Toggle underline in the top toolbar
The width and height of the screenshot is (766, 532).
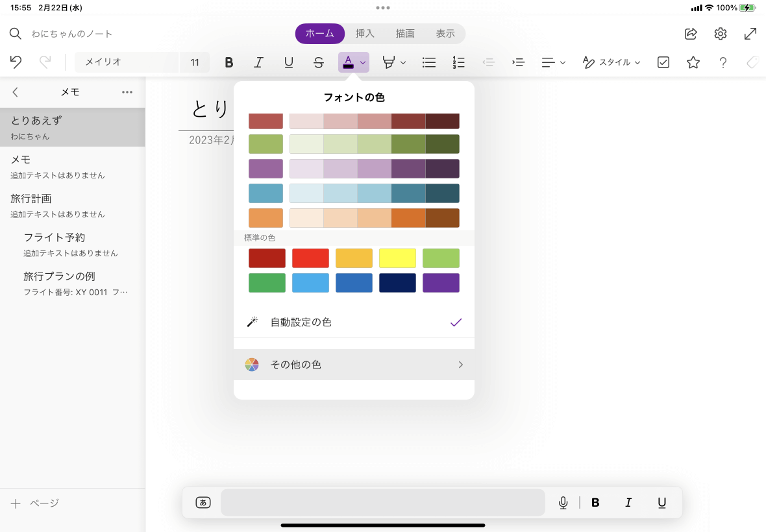289,62
